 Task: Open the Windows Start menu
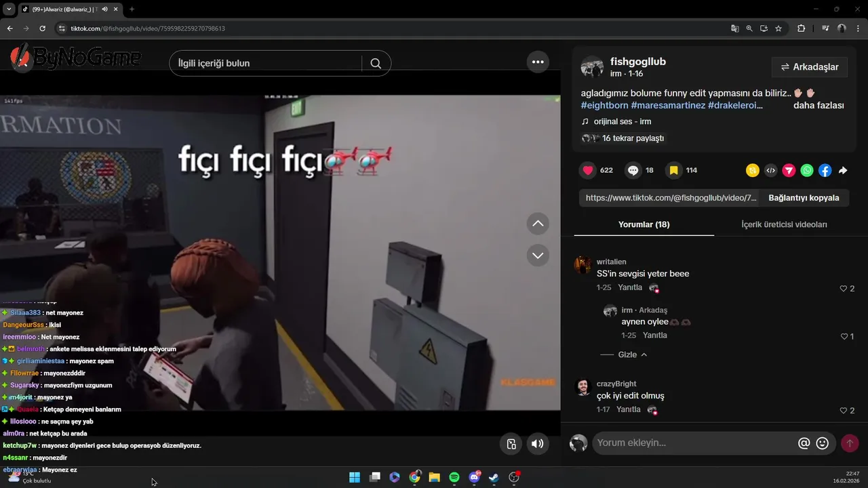355,477
